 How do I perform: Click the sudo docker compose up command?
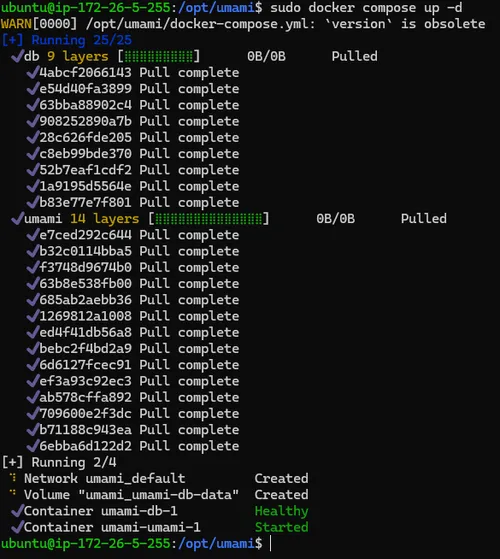point(366,7)
